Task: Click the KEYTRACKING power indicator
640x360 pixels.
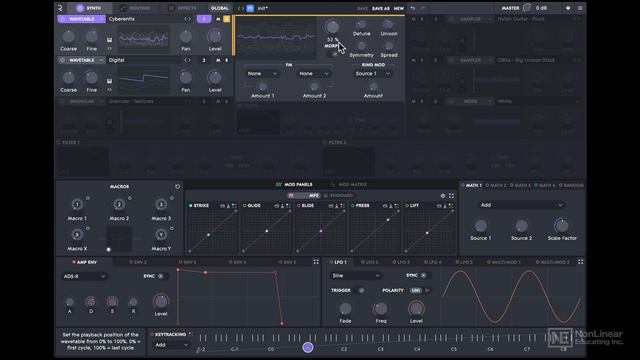Action: 152,334
